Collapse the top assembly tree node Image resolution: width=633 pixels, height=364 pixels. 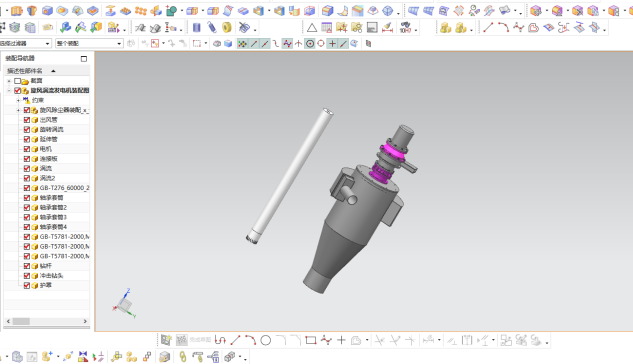9,90
